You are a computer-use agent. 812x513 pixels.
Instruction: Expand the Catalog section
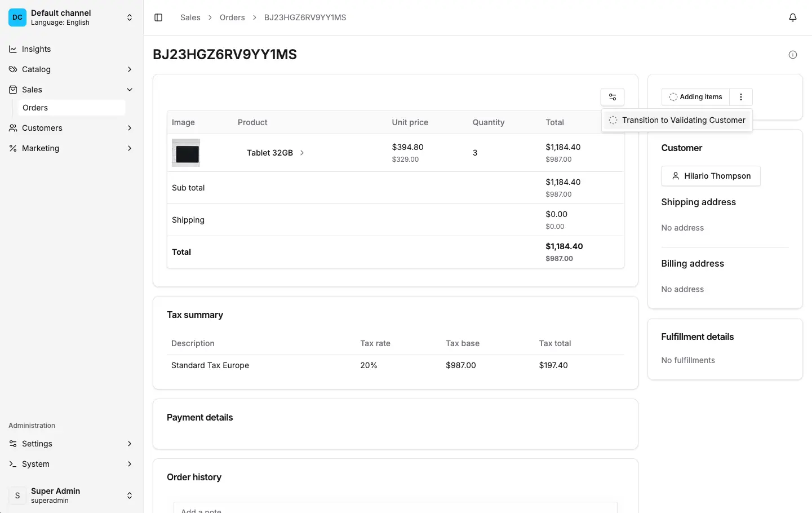click(x=129, y=69)
